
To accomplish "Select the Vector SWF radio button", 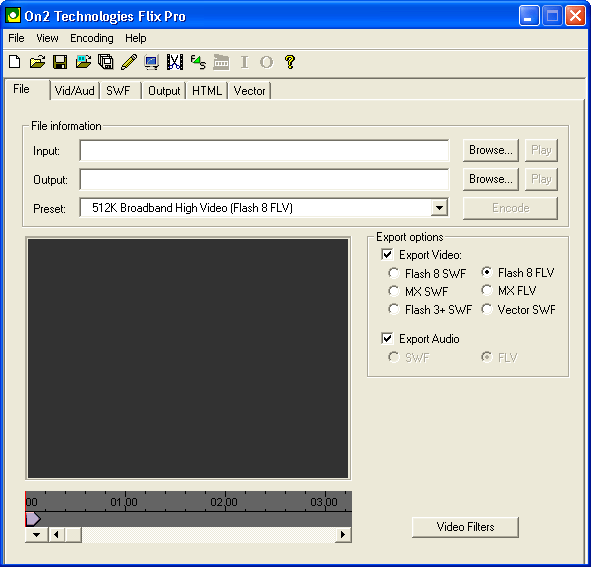I will tap(487, 309).
